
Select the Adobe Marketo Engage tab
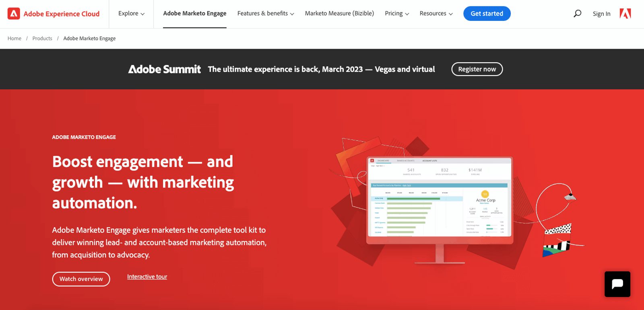click(195, 13)
